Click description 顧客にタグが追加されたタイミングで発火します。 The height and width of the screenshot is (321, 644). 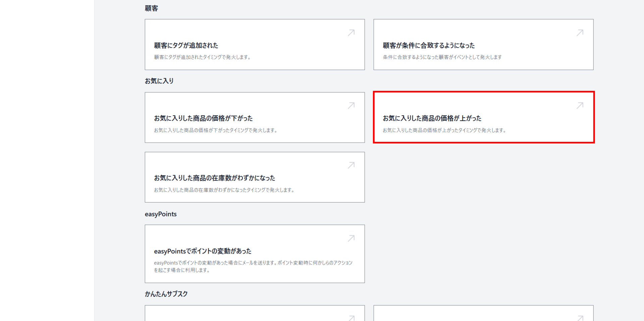pos(203,57)
